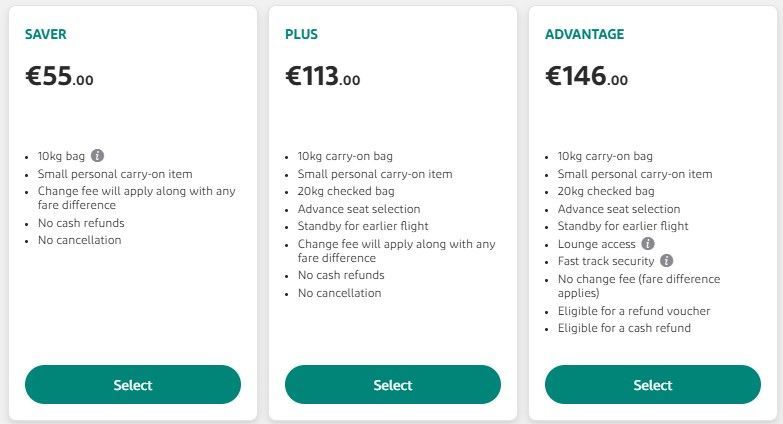Open Fast track security info icon
783x424 pixels.
click(667, 261)
